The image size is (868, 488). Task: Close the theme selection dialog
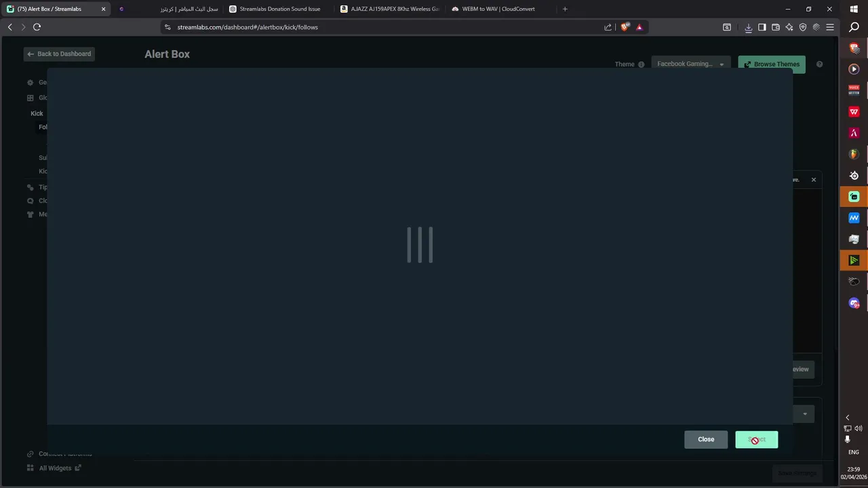[706, 439]
